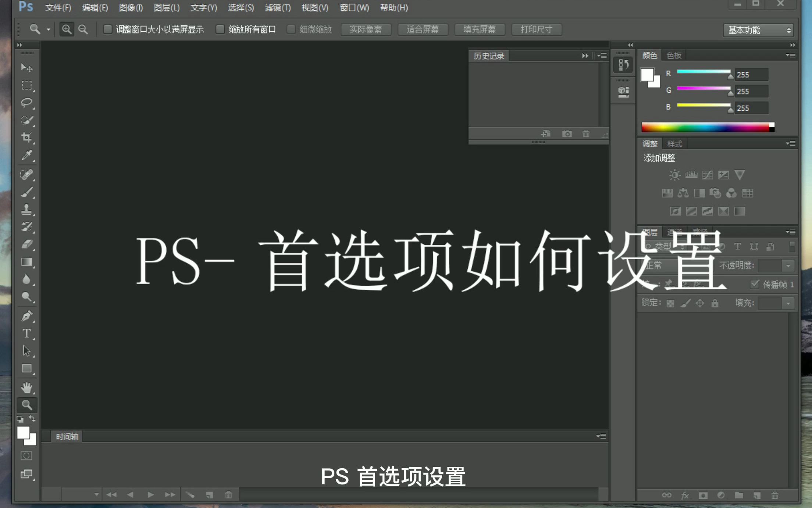Select the Hand tool

26,388
